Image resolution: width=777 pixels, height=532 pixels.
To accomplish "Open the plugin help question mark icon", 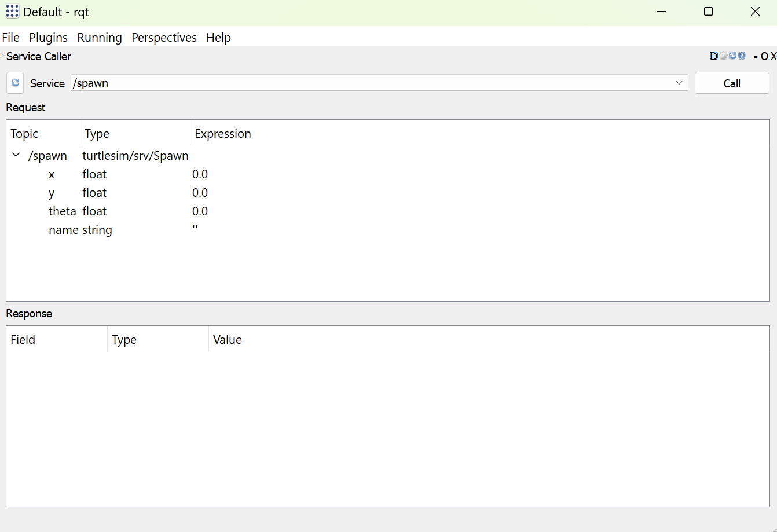I will [x=742, y=56].
